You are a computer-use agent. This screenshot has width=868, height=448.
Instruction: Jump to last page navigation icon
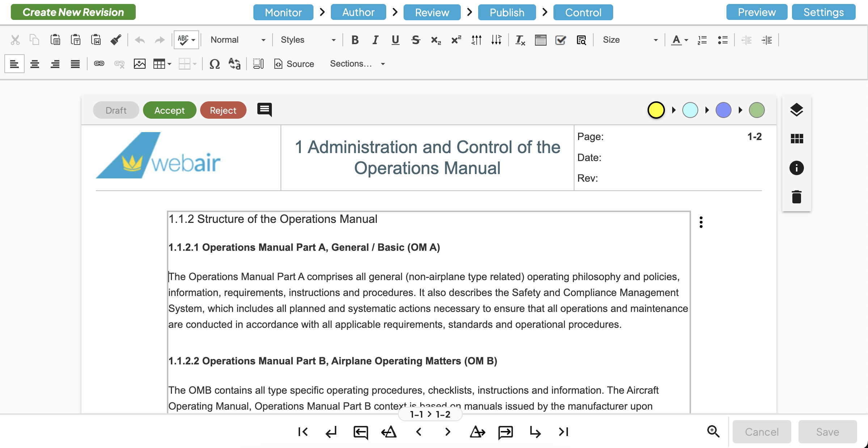pyautogui.click(x=564, y=432)
